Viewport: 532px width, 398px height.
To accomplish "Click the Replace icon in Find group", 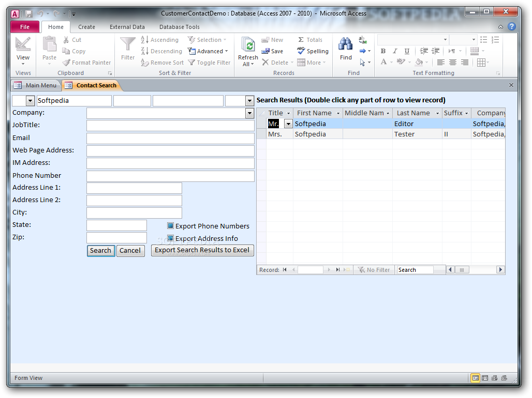I will coord(363,40).
